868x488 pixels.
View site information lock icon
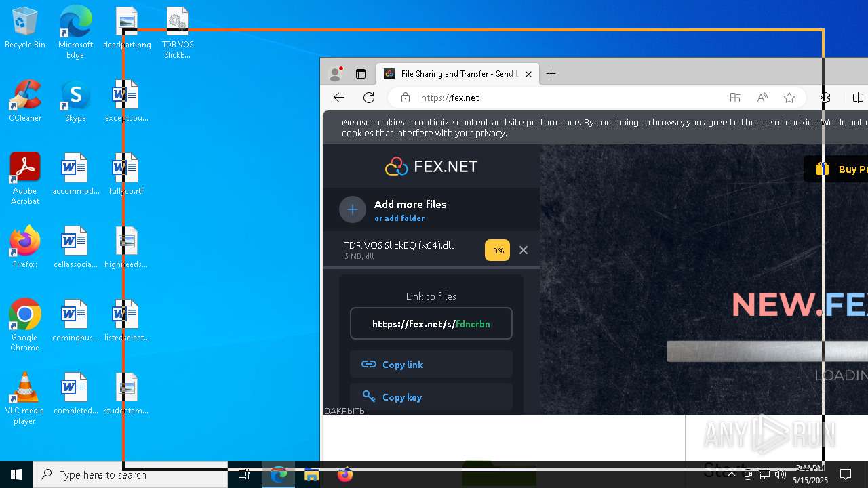click(406, 98)
